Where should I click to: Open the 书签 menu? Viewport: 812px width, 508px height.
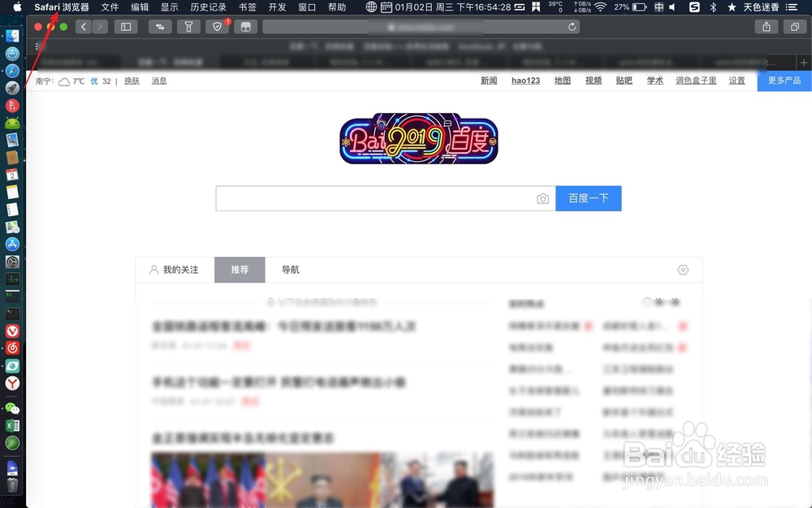[248, 7]
